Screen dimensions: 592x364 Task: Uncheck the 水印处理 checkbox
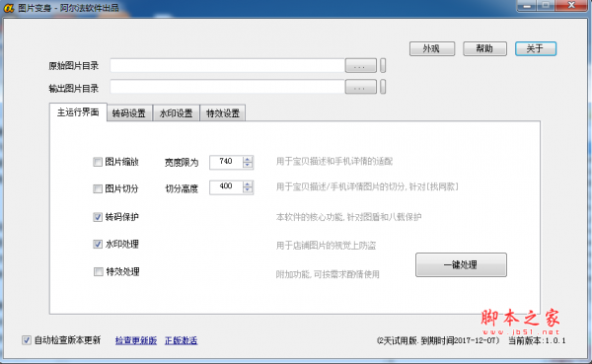tap(98, 245)
